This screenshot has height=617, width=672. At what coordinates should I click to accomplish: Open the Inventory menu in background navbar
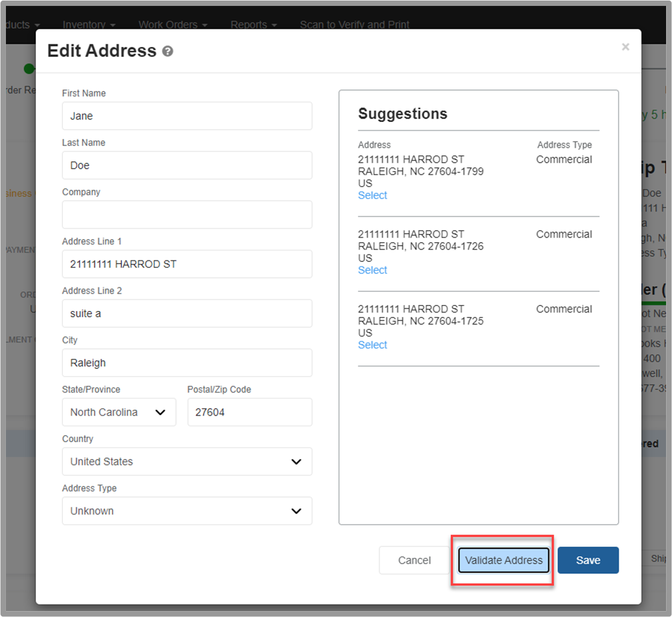[x=89, y=25]
